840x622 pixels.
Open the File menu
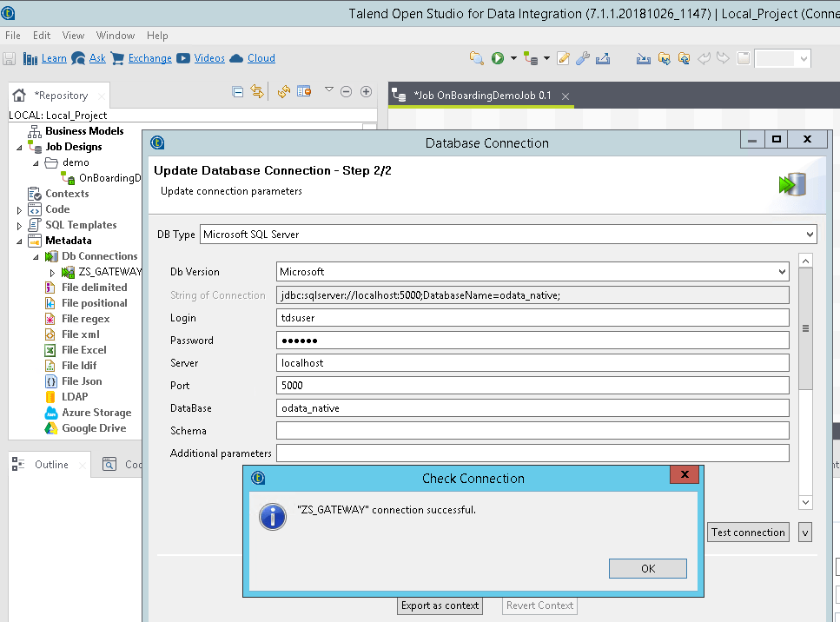13,36
